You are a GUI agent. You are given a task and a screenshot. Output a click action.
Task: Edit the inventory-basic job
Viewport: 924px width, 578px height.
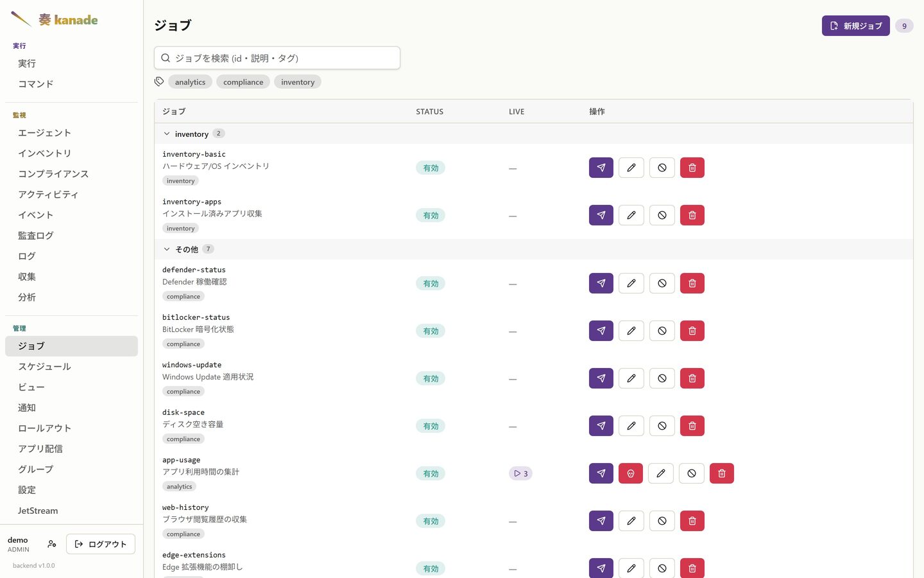click(x=631, y=168)
